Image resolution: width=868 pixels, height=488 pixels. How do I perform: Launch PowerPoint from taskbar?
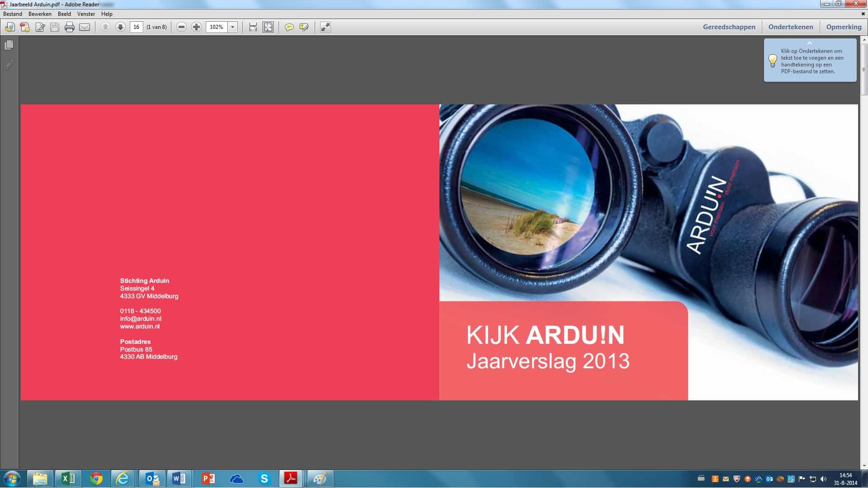click(x=208, y=479)
